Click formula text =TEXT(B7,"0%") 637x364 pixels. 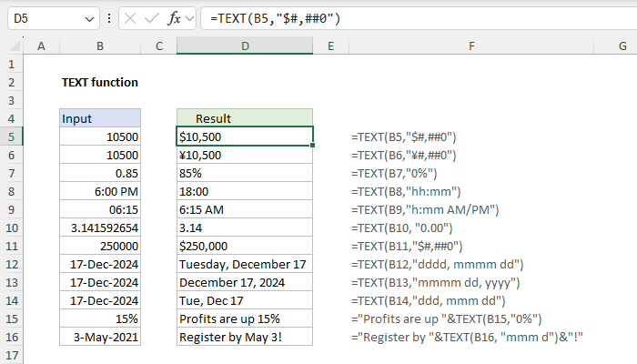pyautogui.click(x=394, y=174)
